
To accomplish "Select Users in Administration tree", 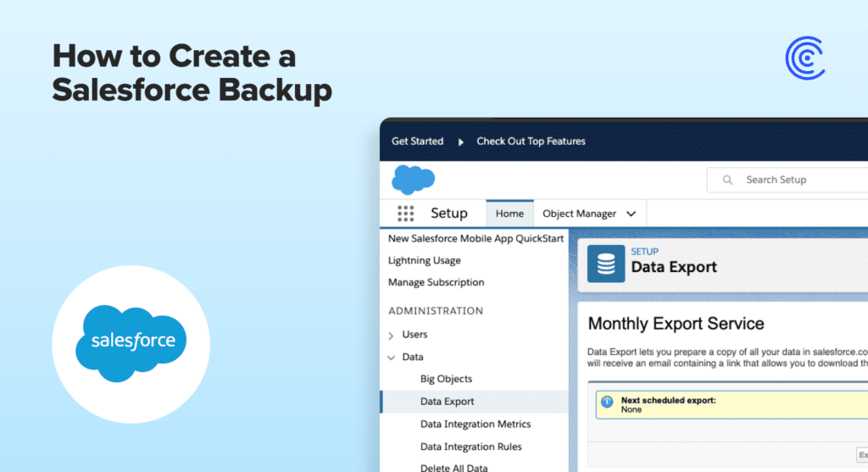I will click(x=415, y=334).
